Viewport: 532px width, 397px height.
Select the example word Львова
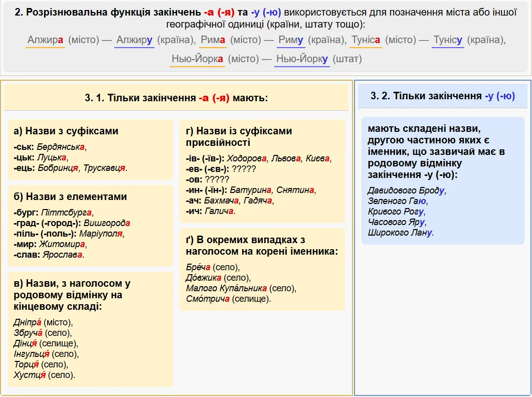(286, 158)
